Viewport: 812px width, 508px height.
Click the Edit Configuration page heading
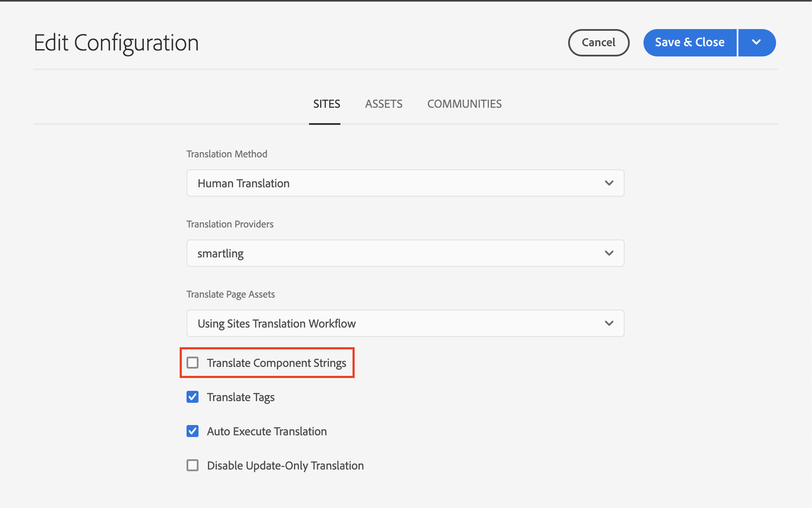click(x=116, y=43)
